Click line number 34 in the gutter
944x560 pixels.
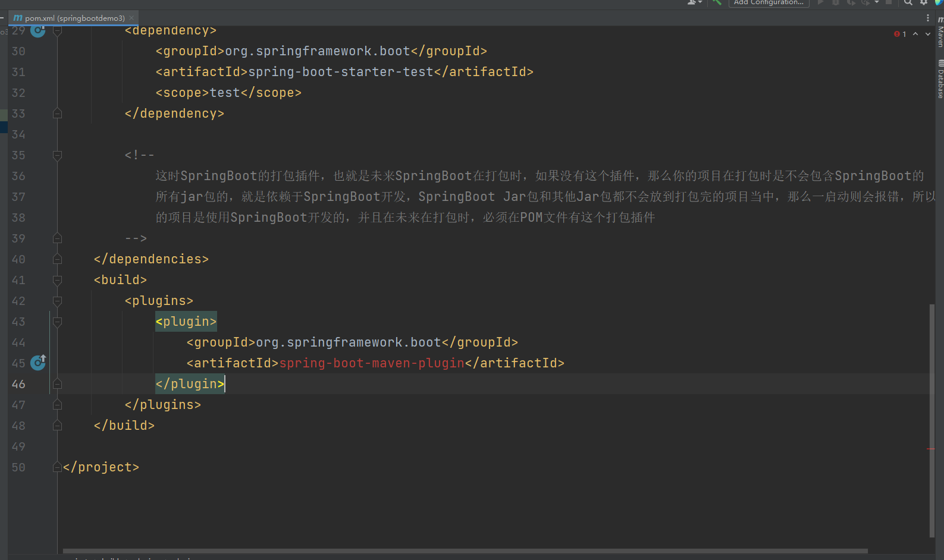[x=18, y=134]
